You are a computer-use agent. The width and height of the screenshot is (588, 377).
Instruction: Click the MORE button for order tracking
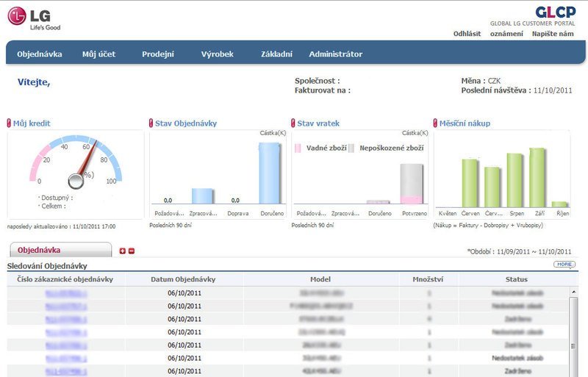tap(564, 265)
